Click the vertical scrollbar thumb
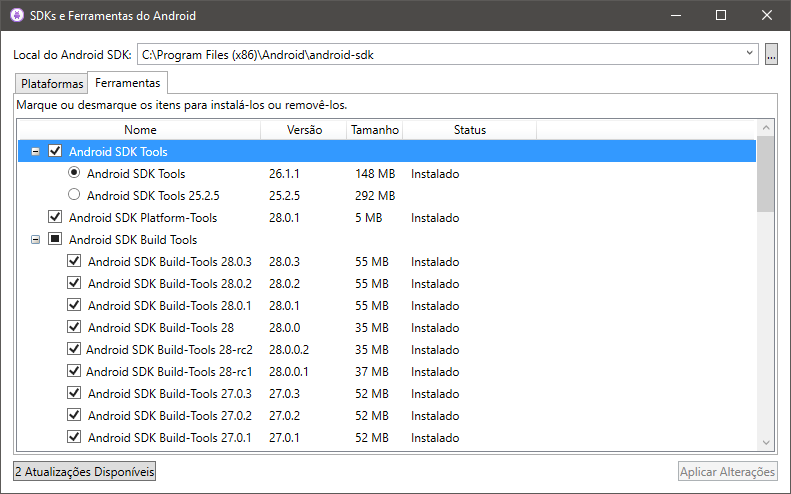 point(766,174)
